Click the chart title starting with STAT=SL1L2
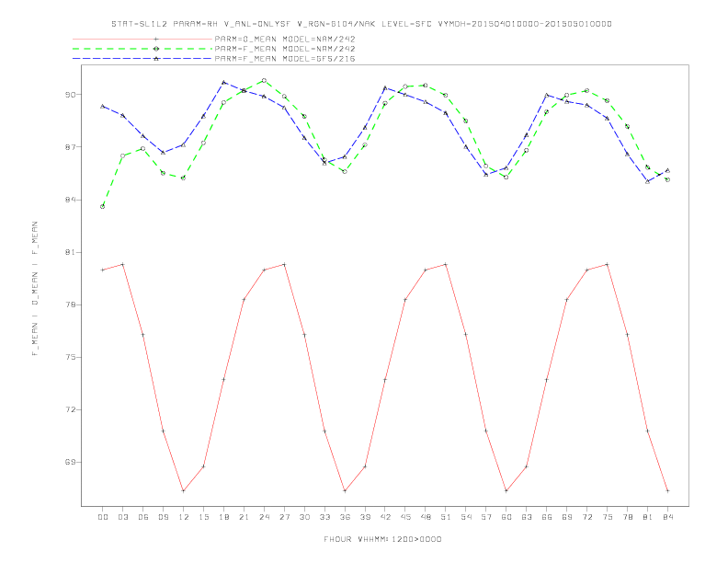 pyautogui.click(x=361, y=24)
